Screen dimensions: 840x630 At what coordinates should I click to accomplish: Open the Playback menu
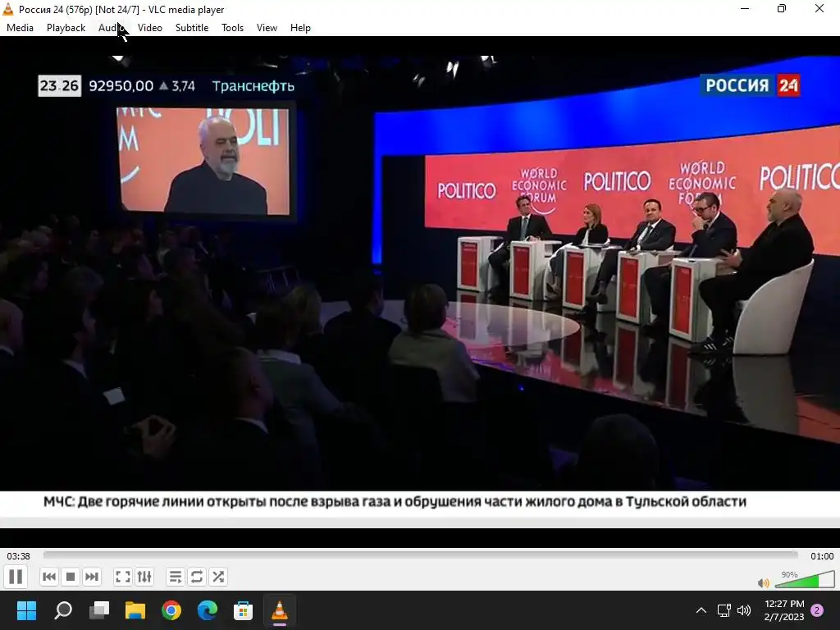tap(66, 28)
